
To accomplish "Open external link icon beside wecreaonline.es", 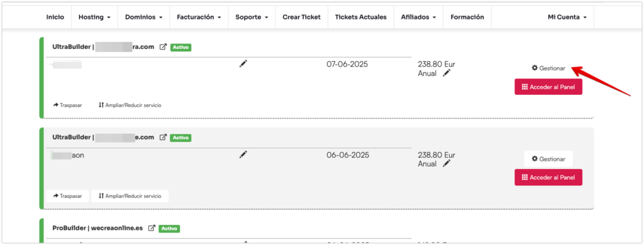I will [x=152, y=228].
